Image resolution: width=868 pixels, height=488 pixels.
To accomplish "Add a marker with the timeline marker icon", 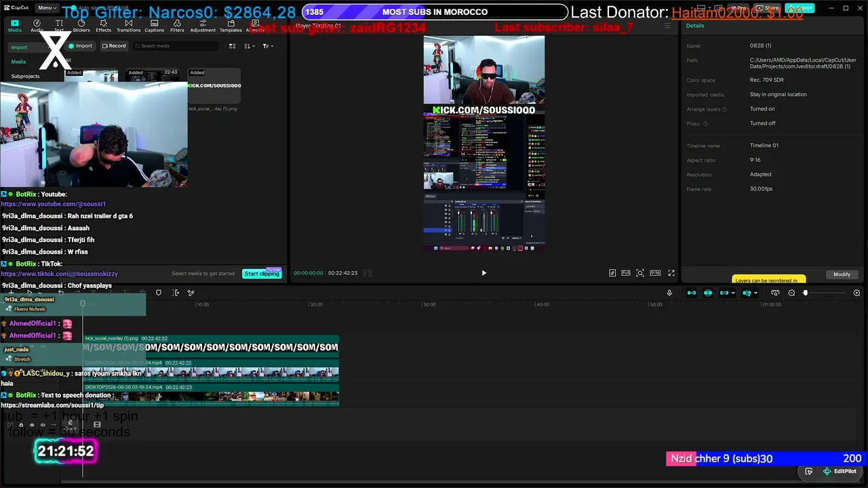I will [159, 293].
